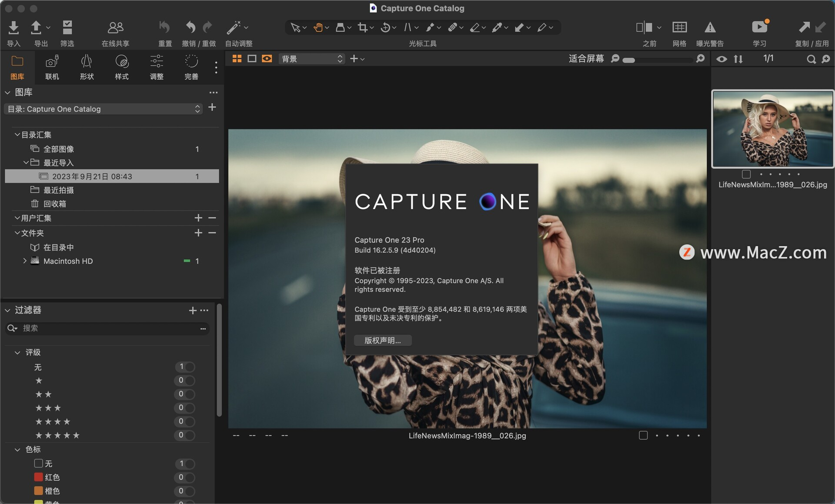This screenshot has width=835, height=504.
Task: Toggle exposure warning (曝光警告)
Action: coord(710,27)
